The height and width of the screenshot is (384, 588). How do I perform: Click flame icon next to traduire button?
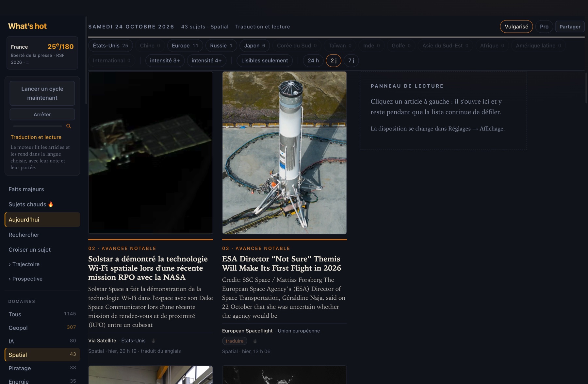tap(255, 341)
